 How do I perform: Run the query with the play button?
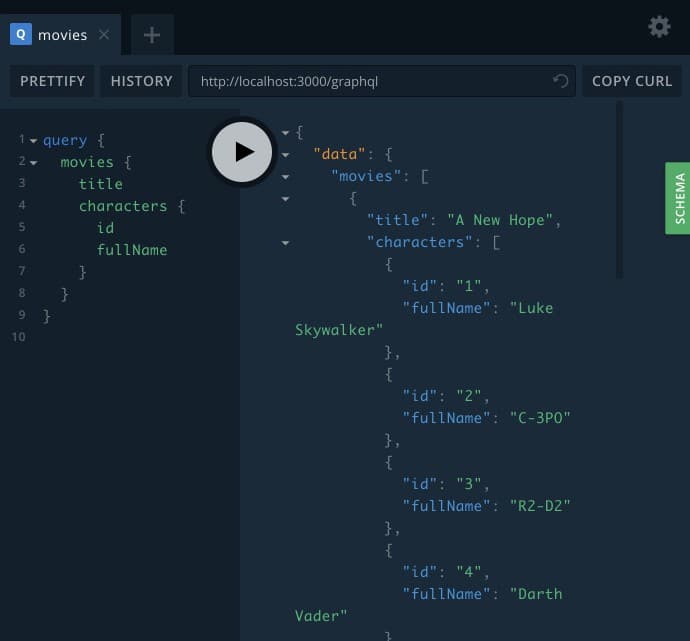[x=242, y=152]
